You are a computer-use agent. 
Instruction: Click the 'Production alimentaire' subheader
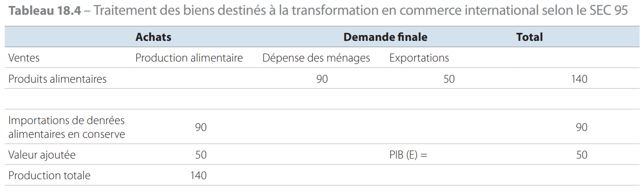pyautogui.click(x=189, y=58)
